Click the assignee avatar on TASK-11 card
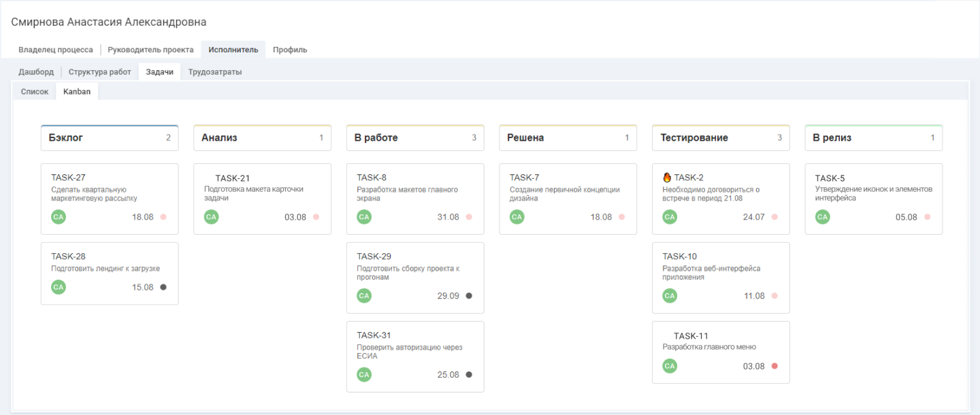This screenshot has height=415, width=980. (x=670, y=366)
